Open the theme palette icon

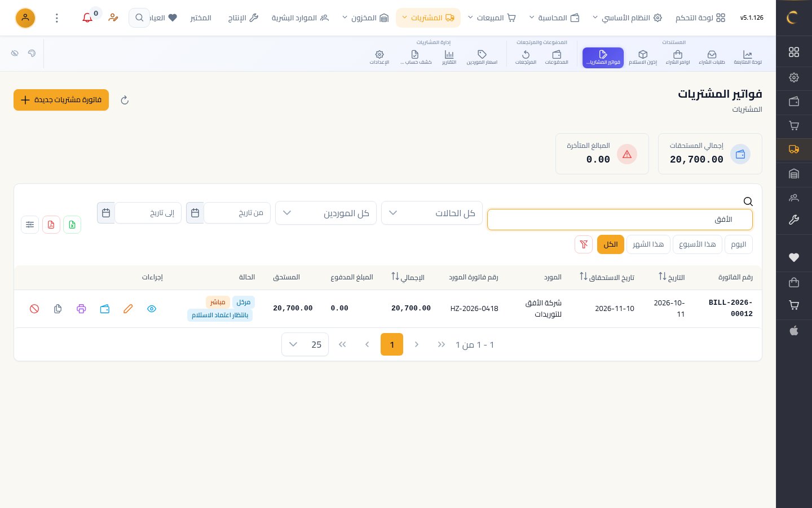point(32,53)
